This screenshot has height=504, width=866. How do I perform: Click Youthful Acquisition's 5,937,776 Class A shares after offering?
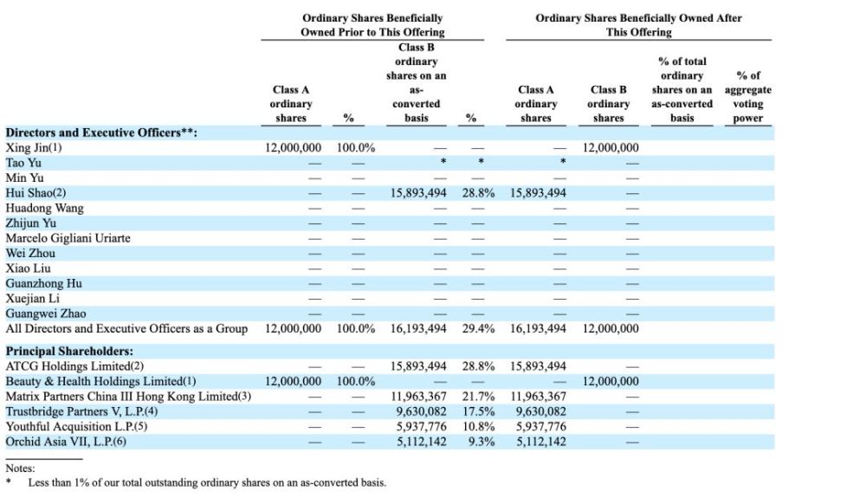(541, 427)
